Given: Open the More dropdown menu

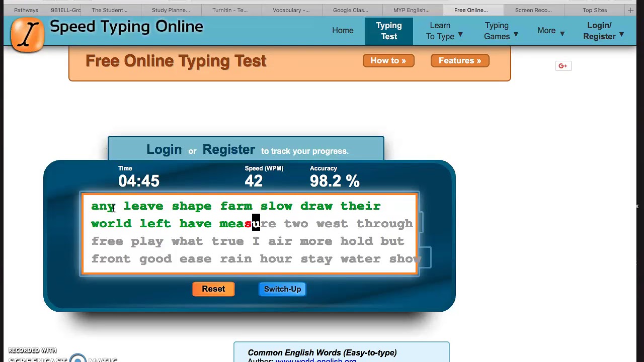Looking at the screenshot, I should coord(551,31).
